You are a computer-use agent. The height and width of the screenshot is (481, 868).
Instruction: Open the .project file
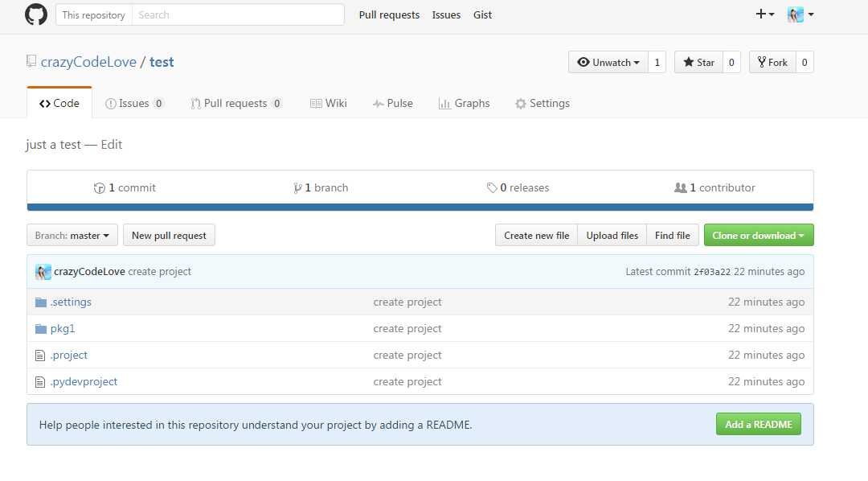[68, 356]
